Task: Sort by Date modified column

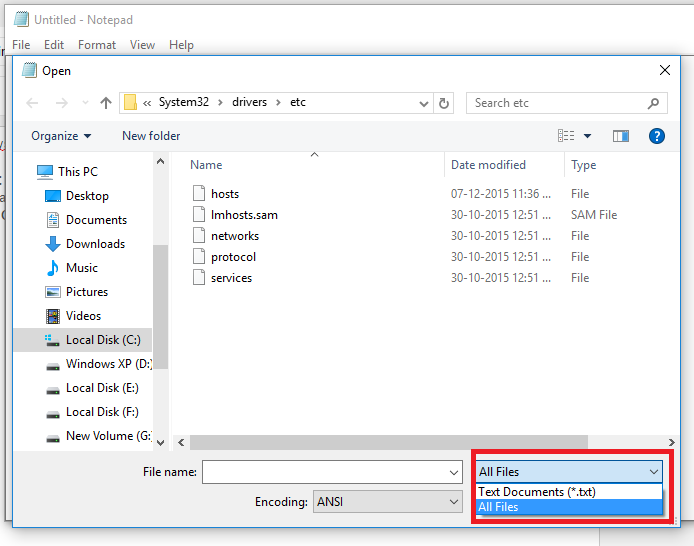Action: (x=488, y=165)
